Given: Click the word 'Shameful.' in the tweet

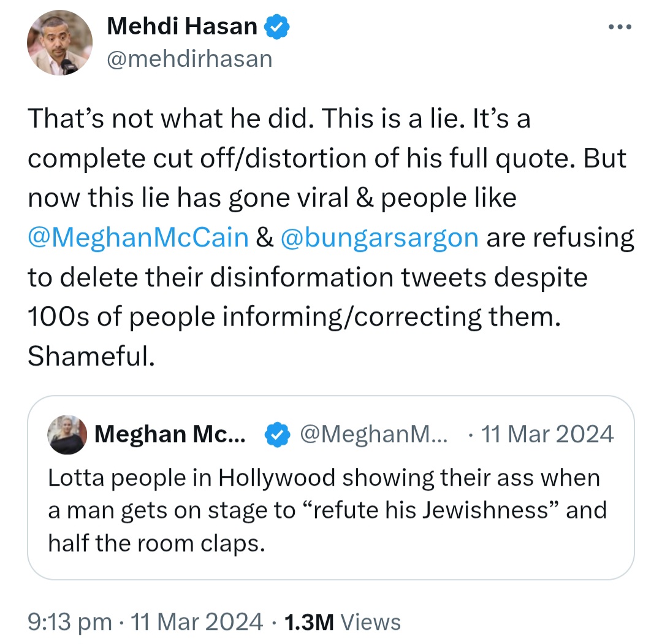Looking at the screenshot, I should (91, 356).
